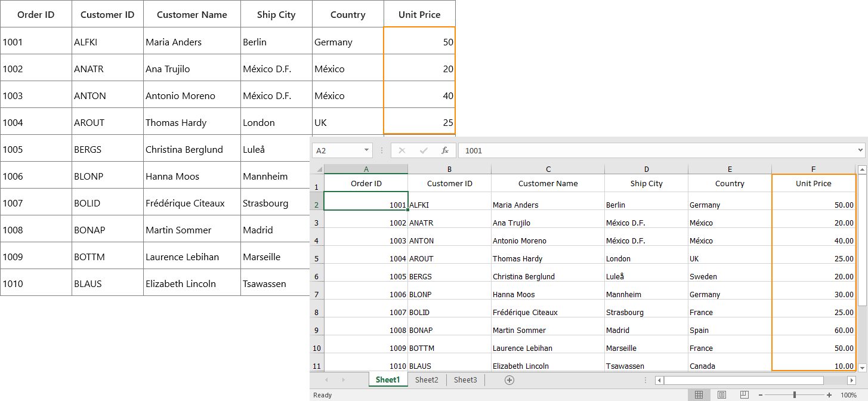Select grid cell 'Maria Anders'
868x401 pixels.
(192, 42)
